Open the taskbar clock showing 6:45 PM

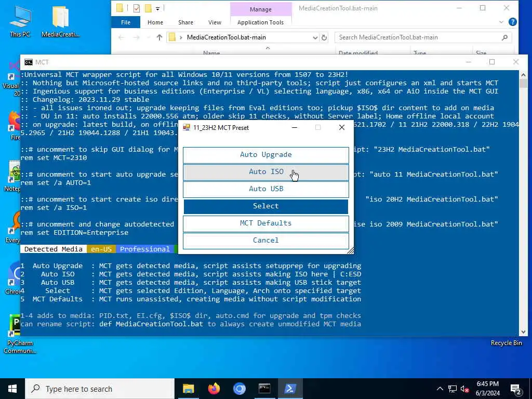pos(487,389)
